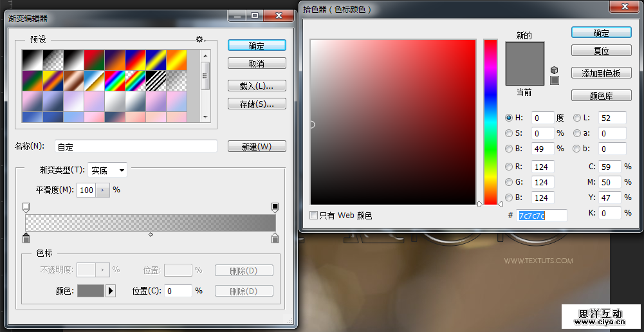Image resolution: width=644 pixels, height=332 pixels.
Task: Enable the 只有 Web 颜色 checkbox
Action: (x=314, y=216)
